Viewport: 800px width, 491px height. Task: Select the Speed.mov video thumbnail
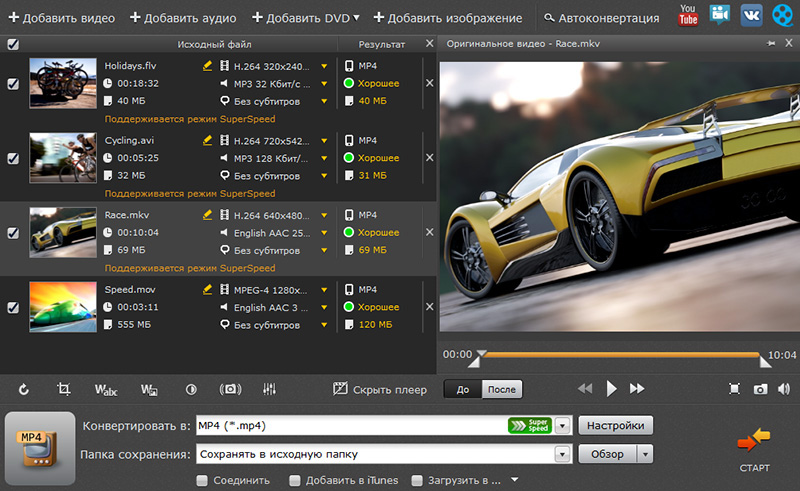click(x=62, y=305)
